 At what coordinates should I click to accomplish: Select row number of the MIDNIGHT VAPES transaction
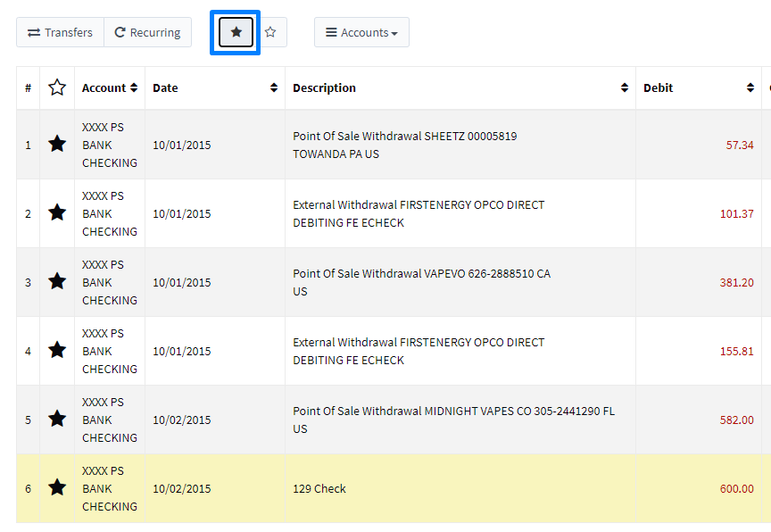[28, 420]
